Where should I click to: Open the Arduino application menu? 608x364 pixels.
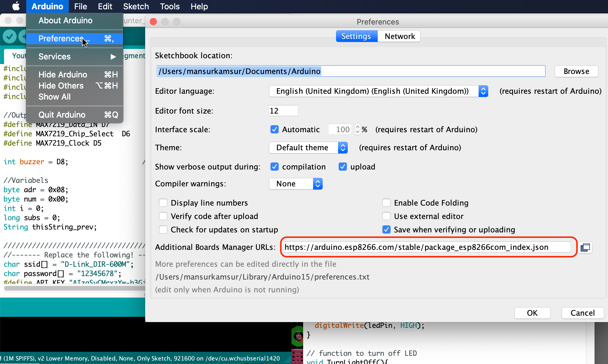[48, 6]
